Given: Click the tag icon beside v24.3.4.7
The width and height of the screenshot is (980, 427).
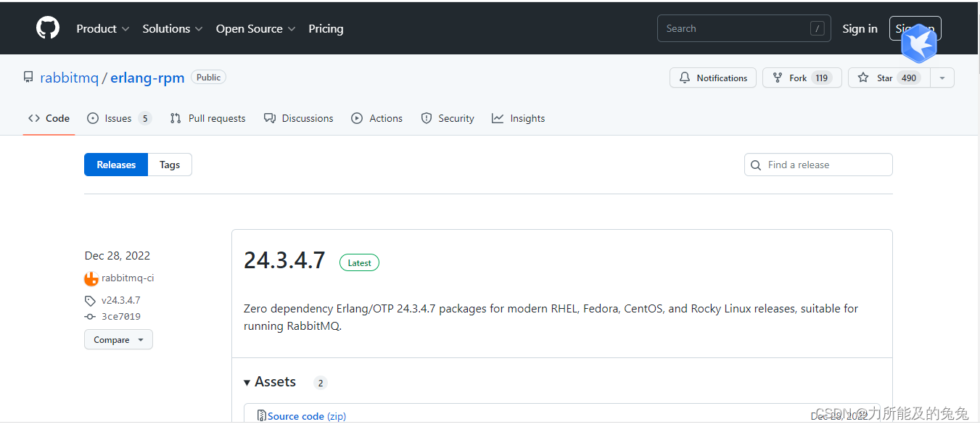Looking at the screenshot, I should click(x=89, y=300).
